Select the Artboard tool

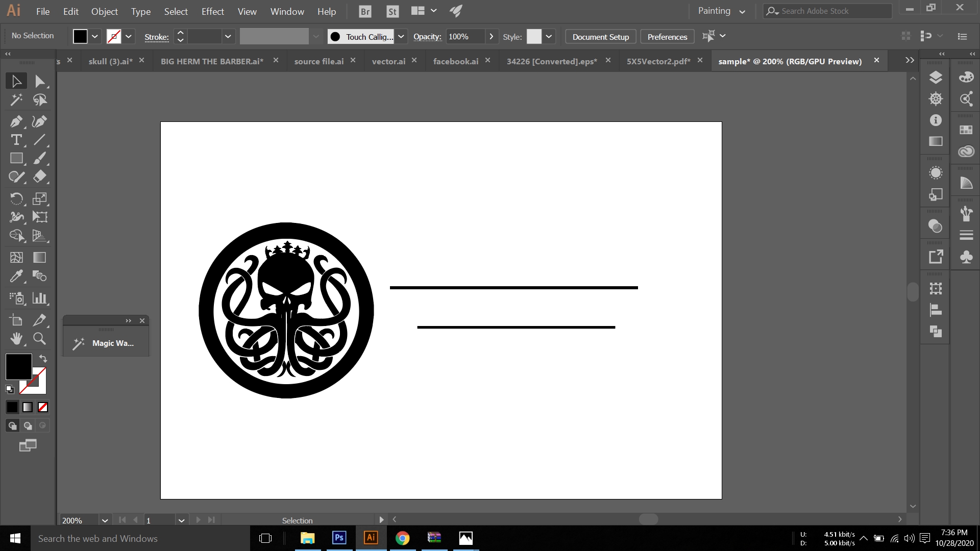point(16,320)
